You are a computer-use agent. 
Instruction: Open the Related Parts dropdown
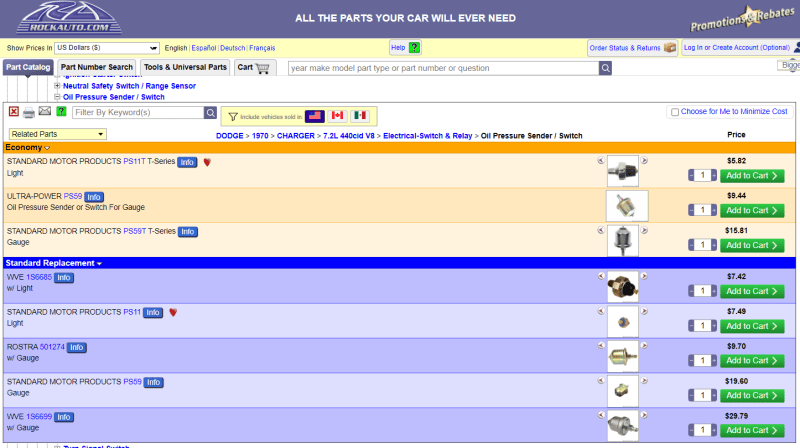58,134
